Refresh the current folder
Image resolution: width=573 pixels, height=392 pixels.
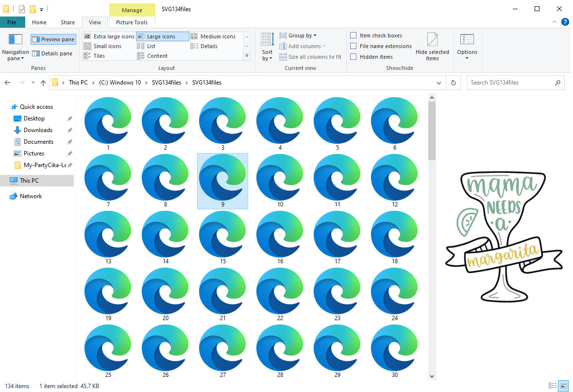coord(454,83)
